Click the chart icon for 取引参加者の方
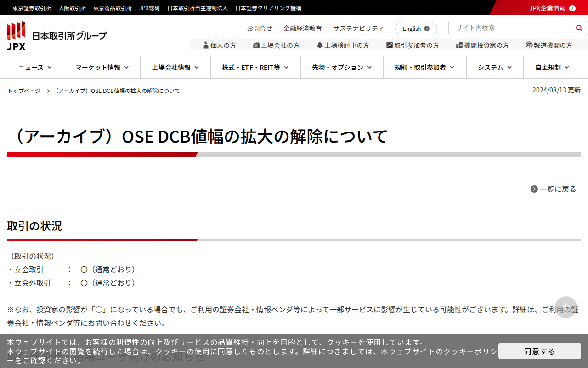Viewport: 588px width, 368px height. pos(390,45)
